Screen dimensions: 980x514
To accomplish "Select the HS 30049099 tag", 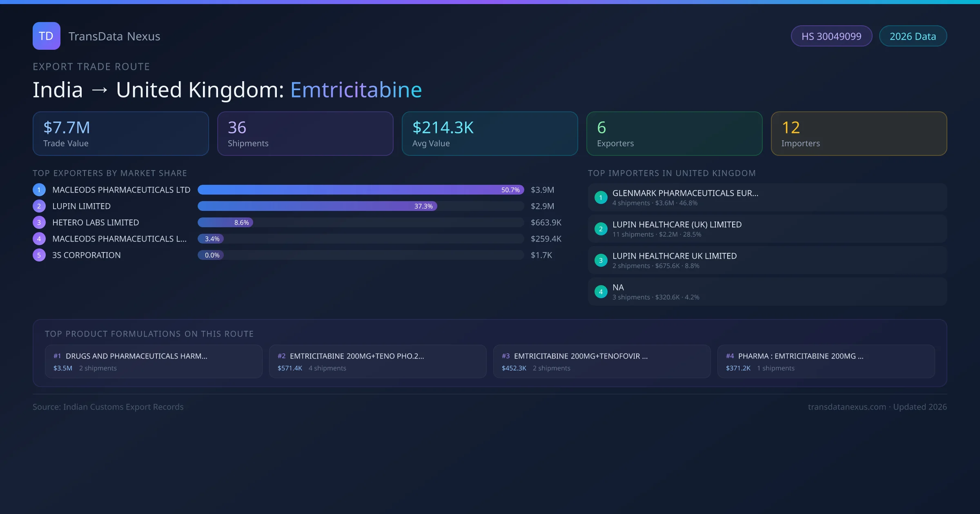I will pyautogui.click(x=831, y=36).
